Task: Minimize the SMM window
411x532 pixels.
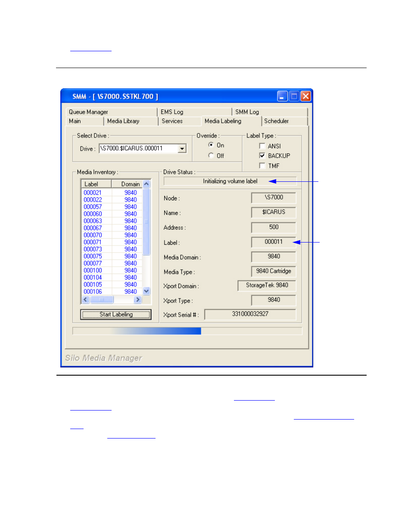Action: click(282, 96)
